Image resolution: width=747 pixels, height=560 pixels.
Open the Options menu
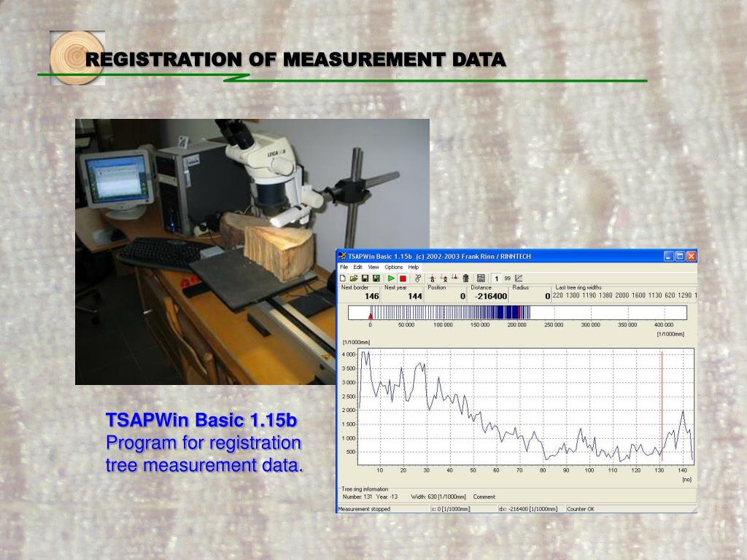(393, 267)
